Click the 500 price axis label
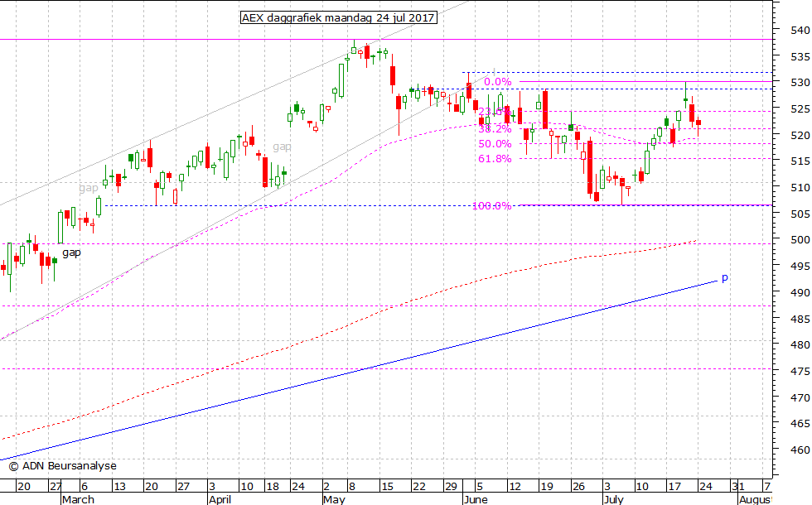812x505 pixels. (x=800, y=239)
